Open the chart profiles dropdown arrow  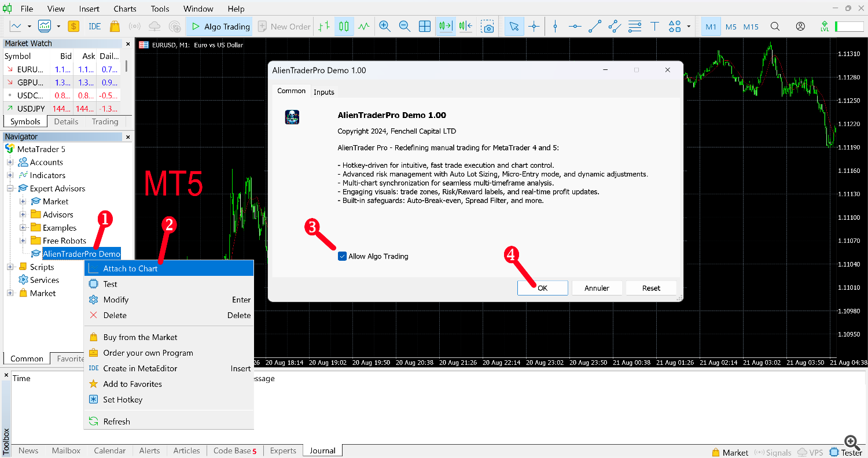(58, 27)
